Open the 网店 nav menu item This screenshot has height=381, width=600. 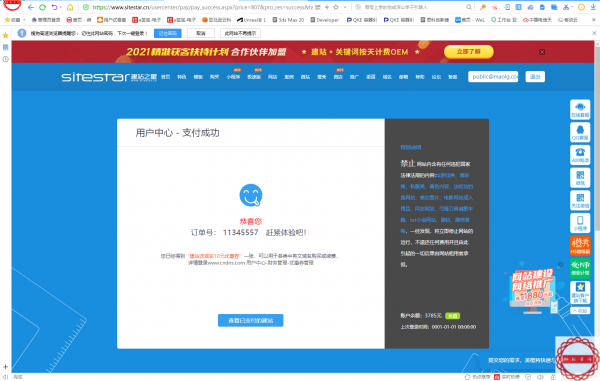pyautogui.click(x=272, y=77)
